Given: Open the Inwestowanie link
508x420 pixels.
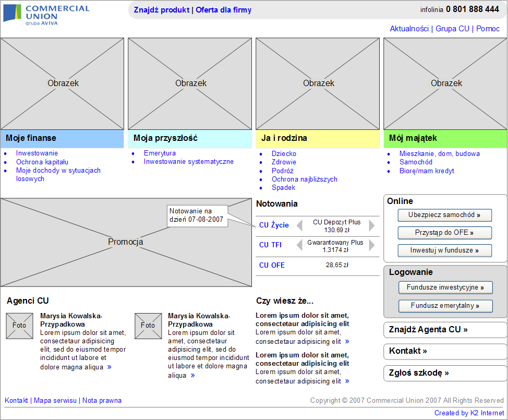Looking at the screenshot, I should (37, 153).
